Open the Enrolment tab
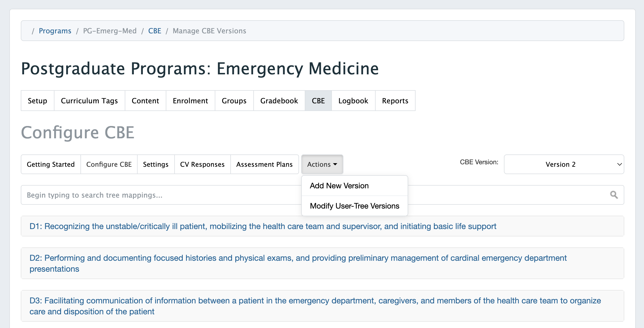 190,101
